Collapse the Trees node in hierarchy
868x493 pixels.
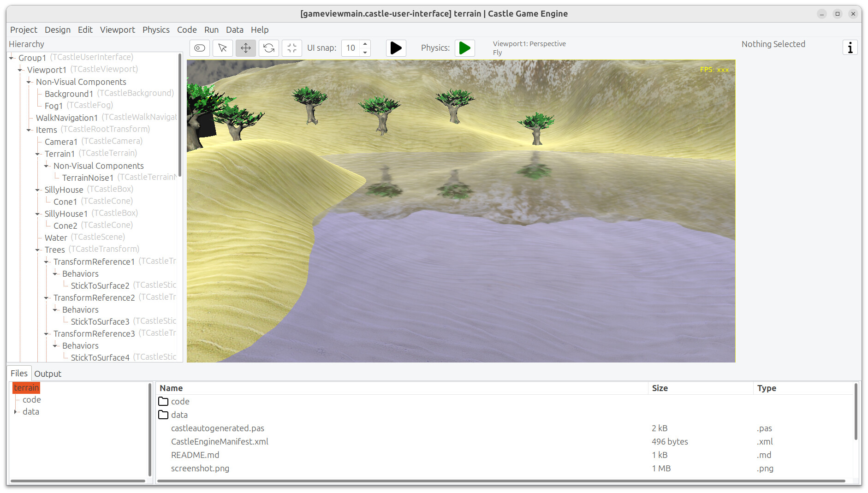click(38, 250)
